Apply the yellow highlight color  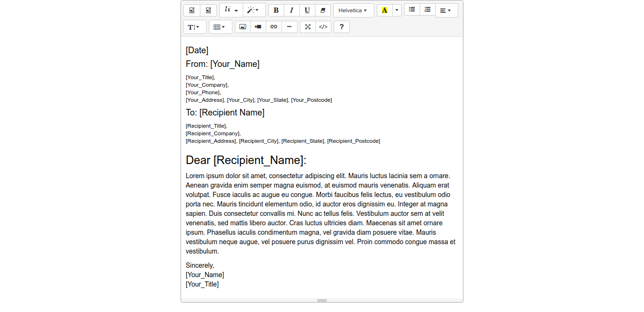[x=384, y=10]
